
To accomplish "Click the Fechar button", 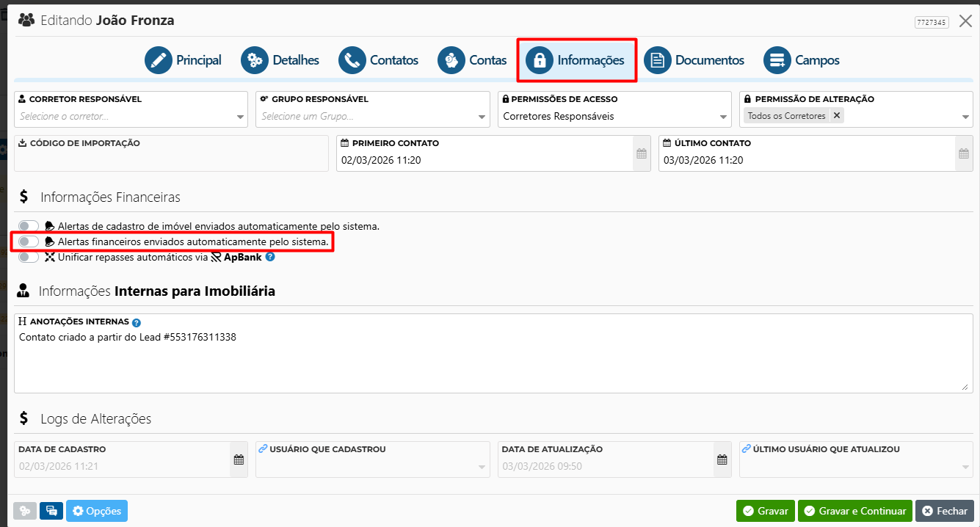I will click(x=945, y=511).
